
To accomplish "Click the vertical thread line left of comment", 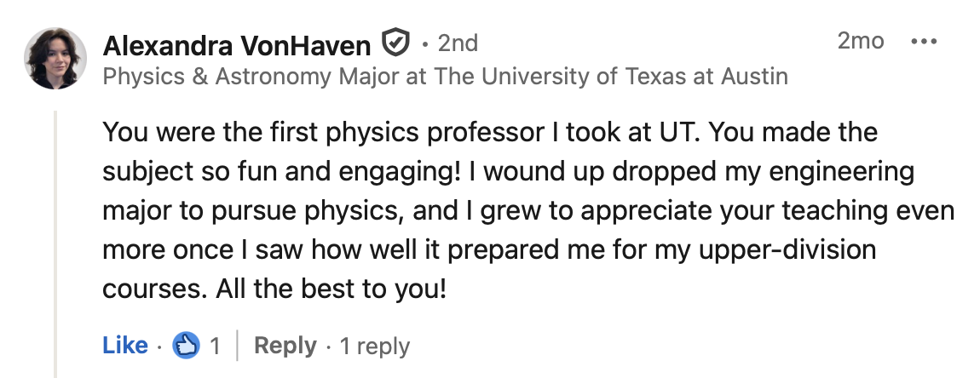I will [x=55, y=244].
